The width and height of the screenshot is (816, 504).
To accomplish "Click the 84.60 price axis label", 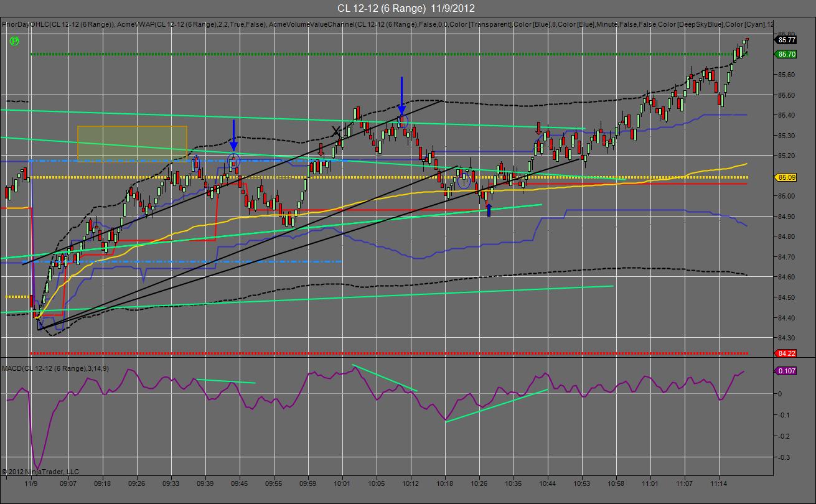I will click(787, 277).
